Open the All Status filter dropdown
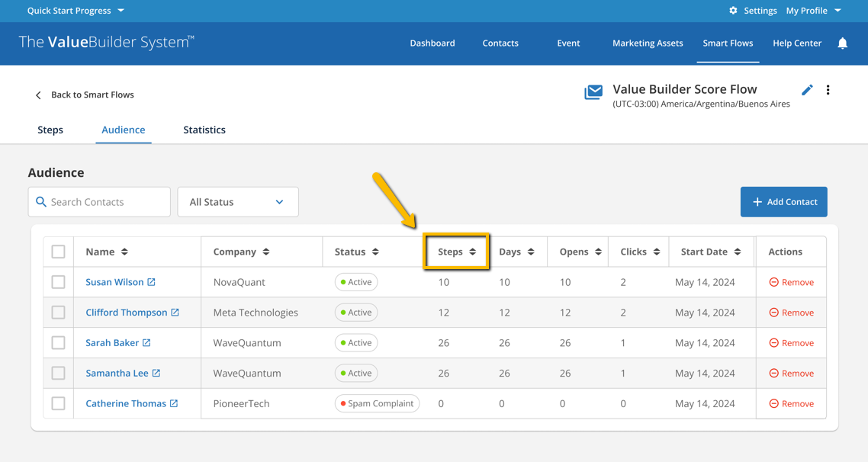 click(x=237, y=202)
